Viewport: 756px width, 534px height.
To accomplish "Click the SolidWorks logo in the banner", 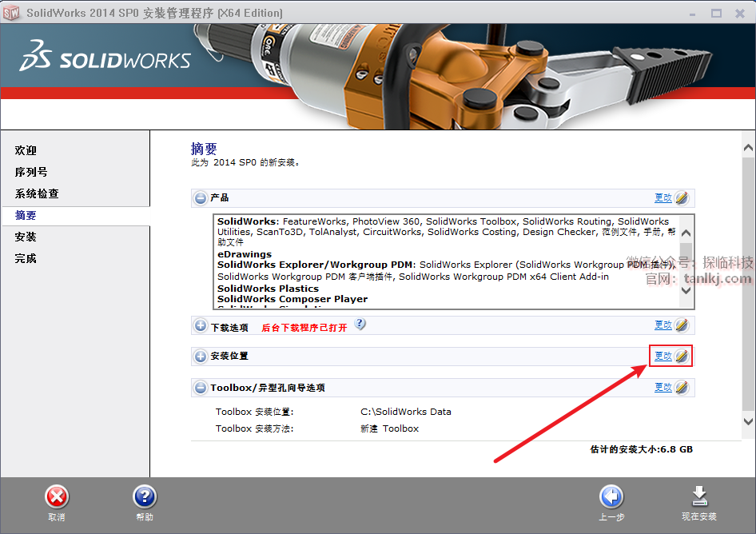I will [x=105, y=57].
